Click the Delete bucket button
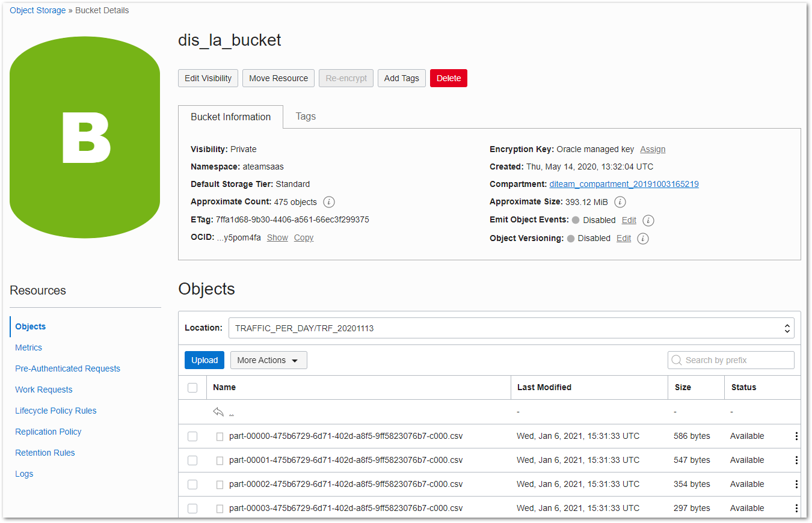Image resolution: width=812 pixels, height=523 pixels. click(x=448, y=78)
